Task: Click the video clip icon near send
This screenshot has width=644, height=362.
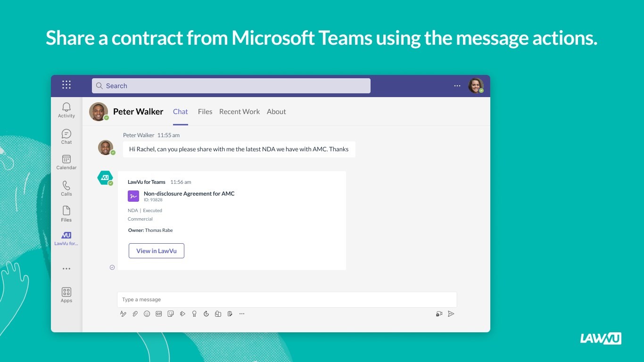Action: pos(439,314)
